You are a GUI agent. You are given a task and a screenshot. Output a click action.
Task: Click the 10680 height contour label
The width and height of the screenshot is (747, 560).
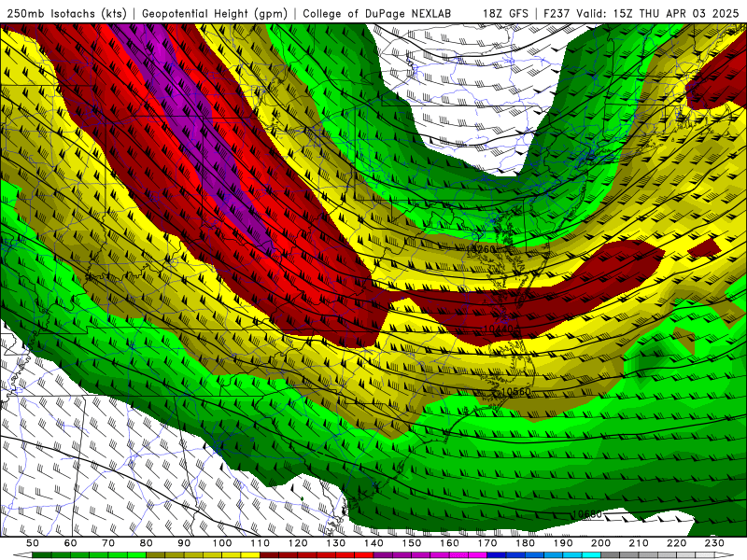(587, 514)
